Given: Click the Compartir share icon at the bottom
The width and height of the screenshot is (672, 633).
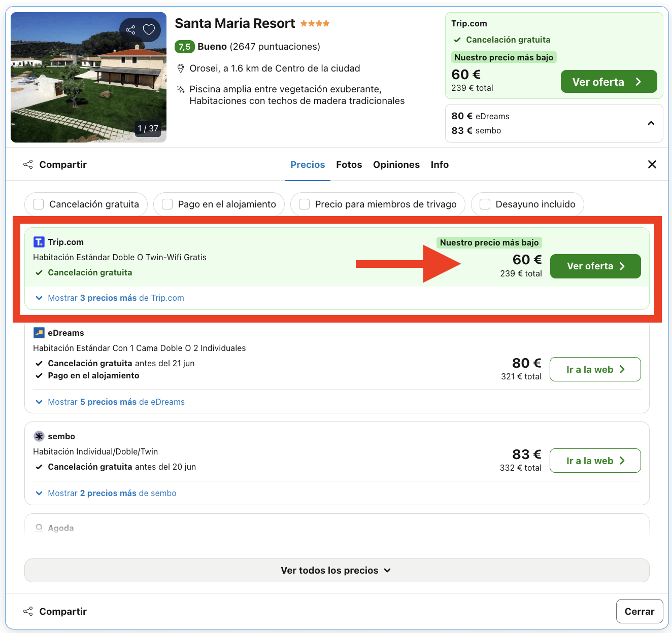Looking at the screenshot, I should click(x=28, y=611).
